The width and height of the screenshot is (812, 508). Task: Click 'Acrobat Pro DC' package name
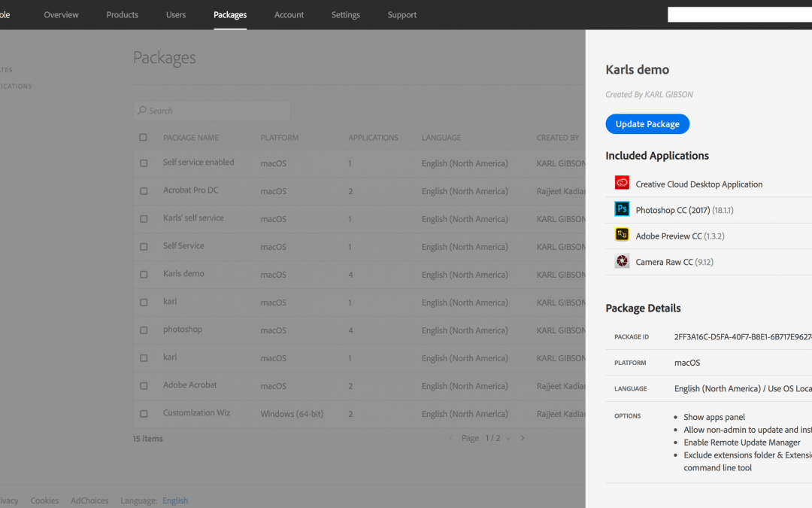pyautogui.click(x=190, y=190)
